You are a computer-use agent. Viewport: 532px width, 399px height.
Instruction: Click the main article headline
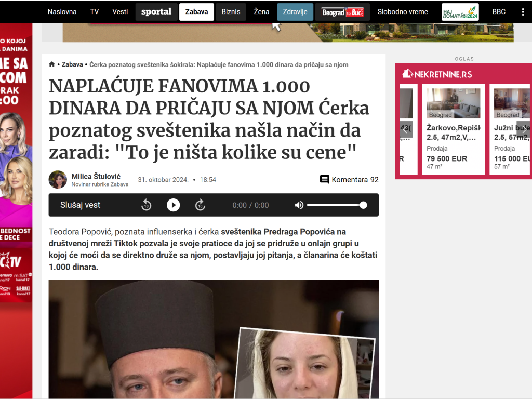click(209, 119)
